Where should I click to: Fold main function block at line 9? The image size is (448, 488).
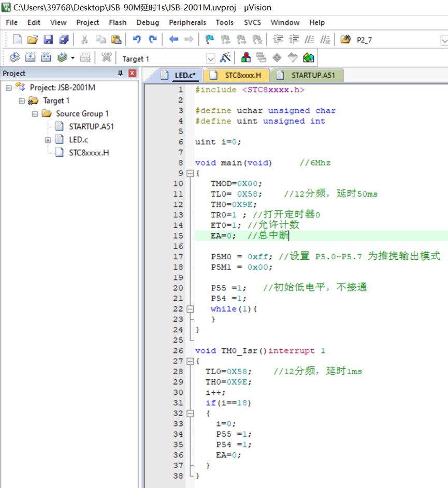tap(190, 173)
